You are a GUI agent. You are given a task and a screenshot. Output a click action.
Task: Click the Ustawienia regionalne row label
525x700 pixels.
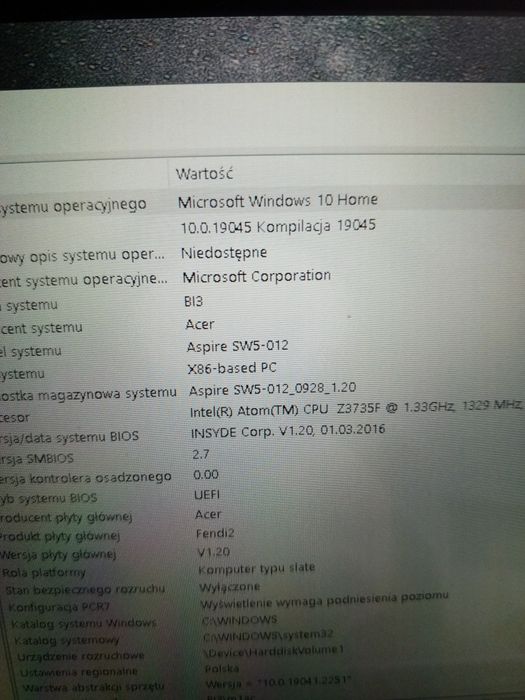point(79,671)
